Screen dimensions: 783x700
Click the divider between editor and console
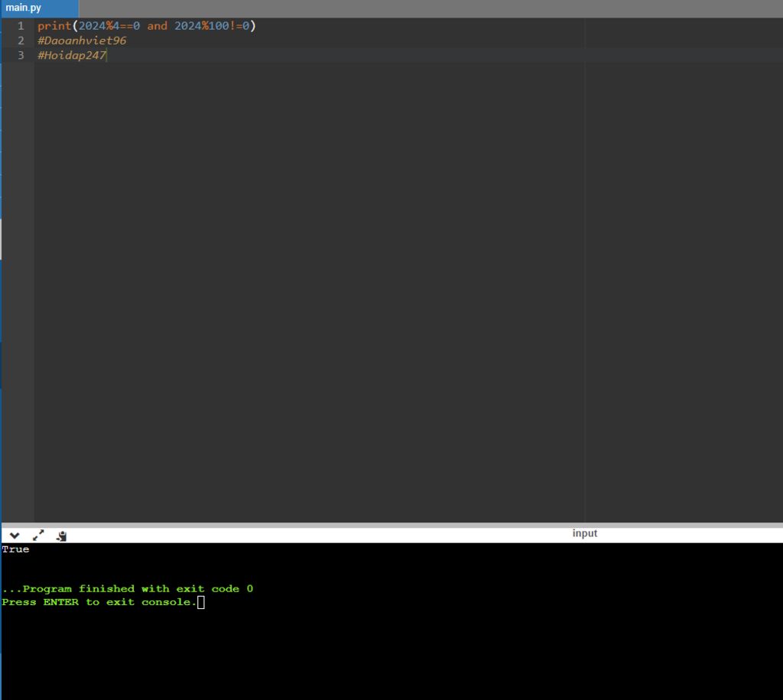click(391, 525)
